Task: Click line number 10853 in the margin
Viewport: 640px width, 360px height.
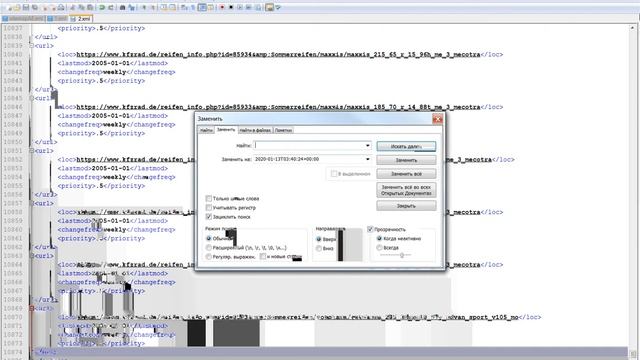Action: pyautogui.click(x=13, y=168)
